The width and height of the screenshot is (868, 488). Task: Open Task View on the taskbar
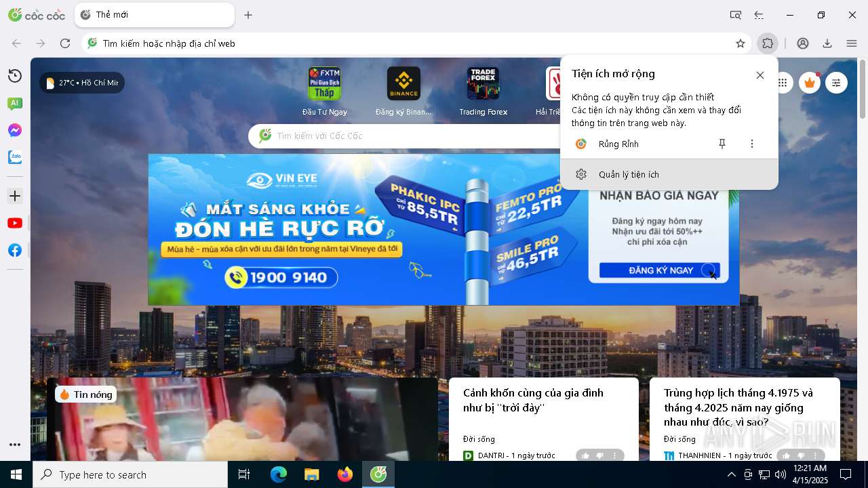(x=244, y=474)
